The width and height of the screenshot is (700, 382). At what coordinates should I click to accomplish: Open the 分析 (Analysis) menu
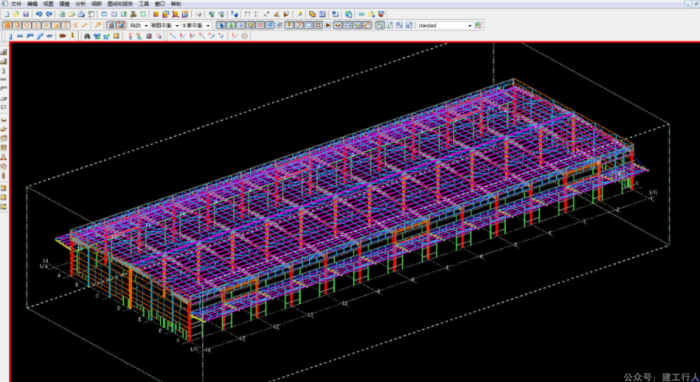80,4
